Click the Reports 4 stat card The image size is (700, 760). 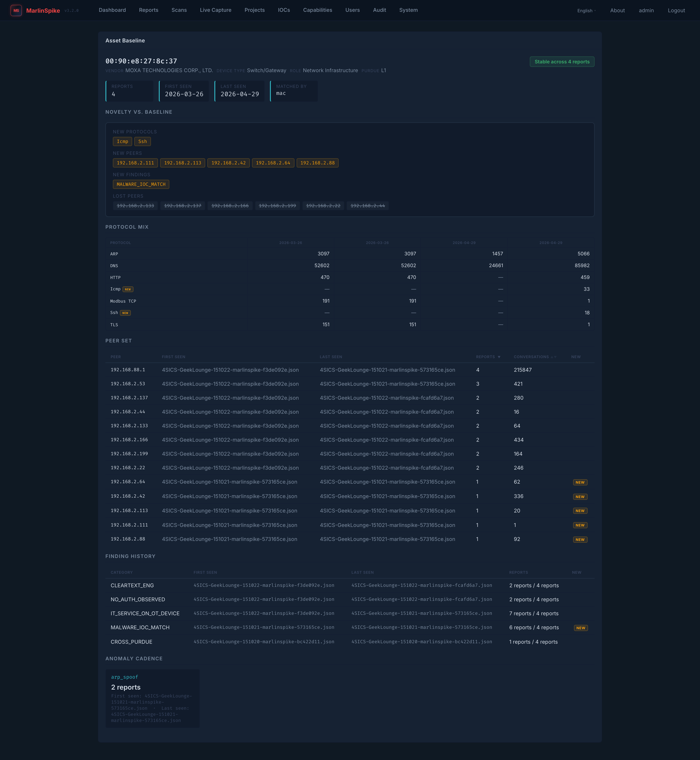[x=129, y=91]
